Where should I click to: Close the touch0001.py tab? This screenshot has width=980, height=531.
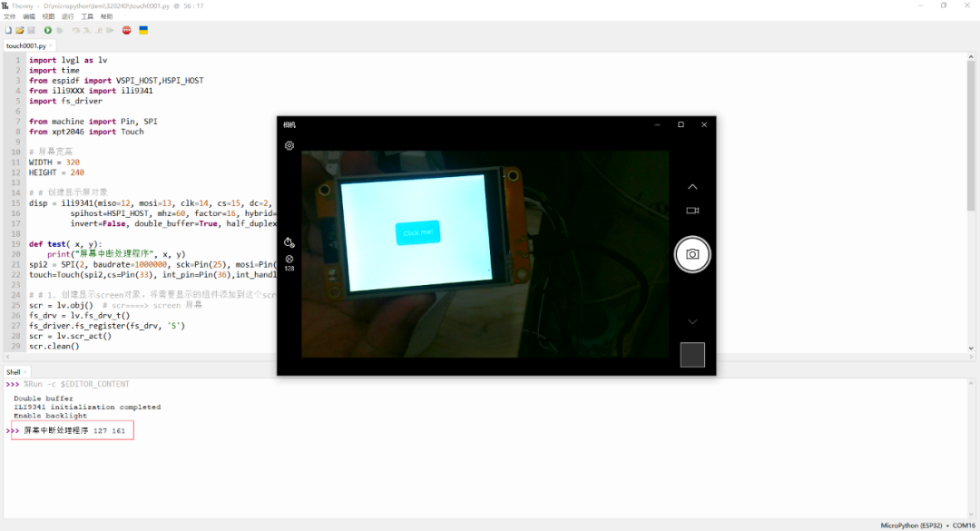click(53, 45)
